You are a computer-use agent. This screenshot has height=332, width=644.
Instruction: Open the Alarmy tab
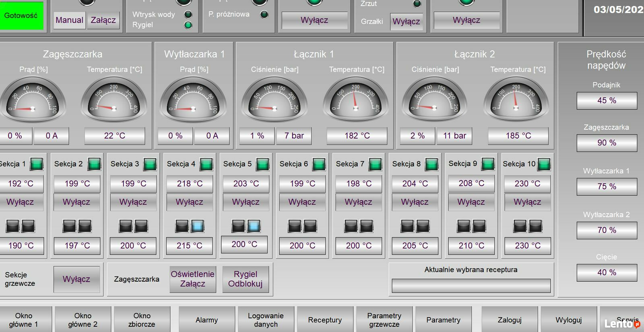coord(206,320)
